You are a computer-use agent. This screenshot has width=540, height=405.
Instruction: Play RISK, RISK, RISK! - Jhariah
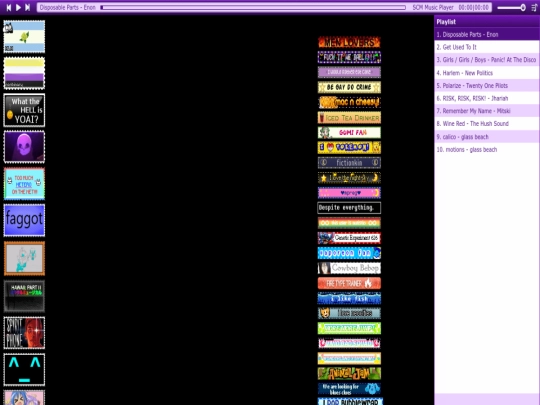pyautogui.click(x=487, y=98)
